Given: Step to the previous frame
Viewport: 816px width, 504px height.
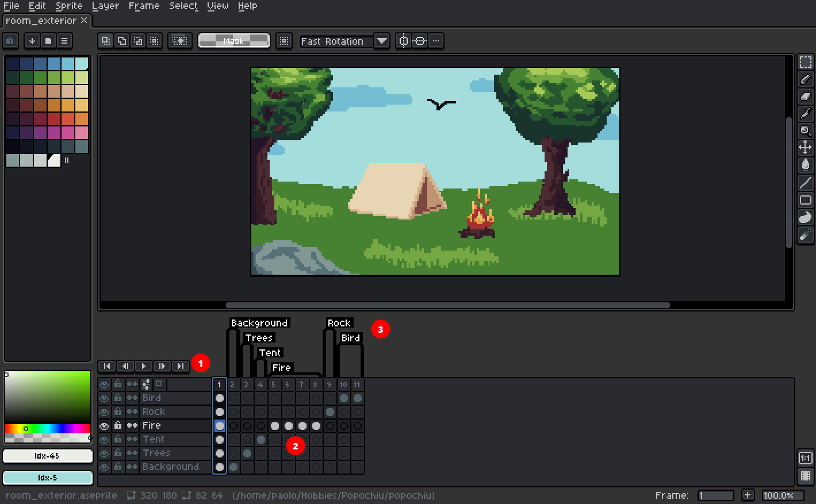Looking at the screenshot, I should click(125, 366).
